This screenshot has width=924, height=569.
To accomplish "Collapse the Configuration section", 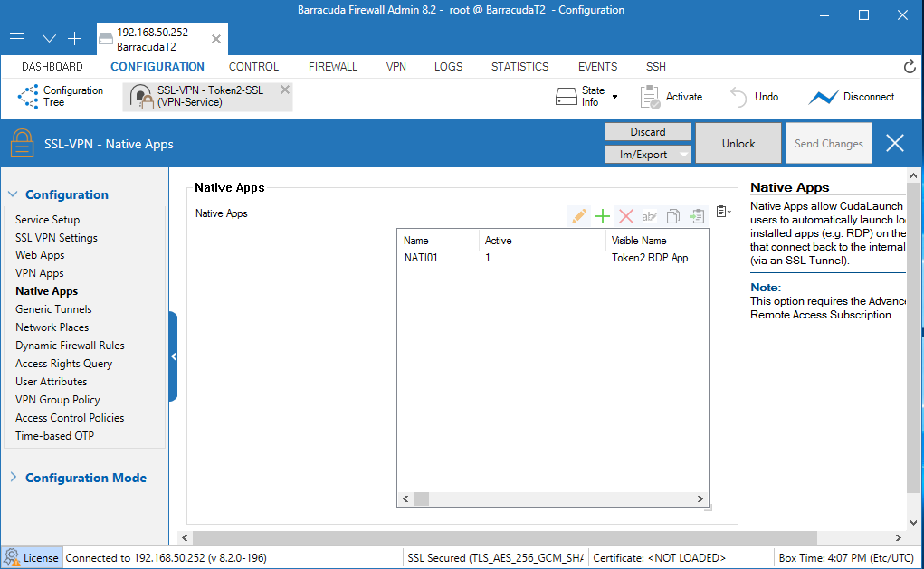I will click(13, 194).
